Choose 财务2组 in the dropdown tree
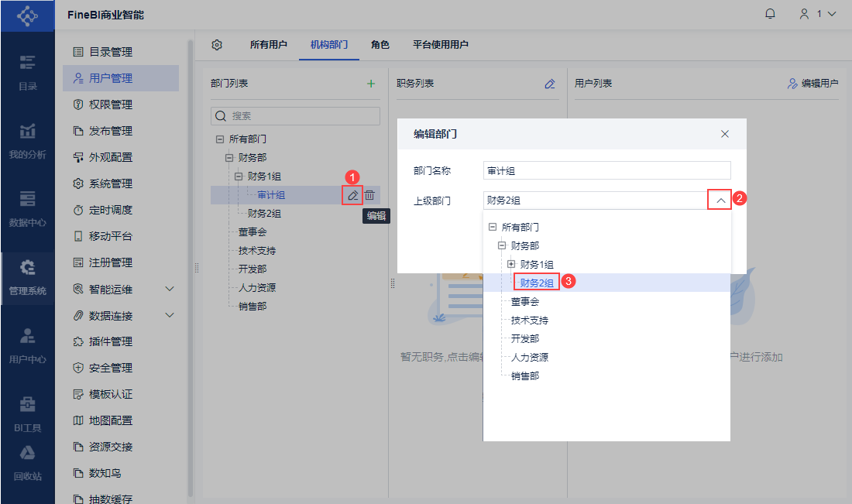The image size is (852, 504). coord(537,283)
